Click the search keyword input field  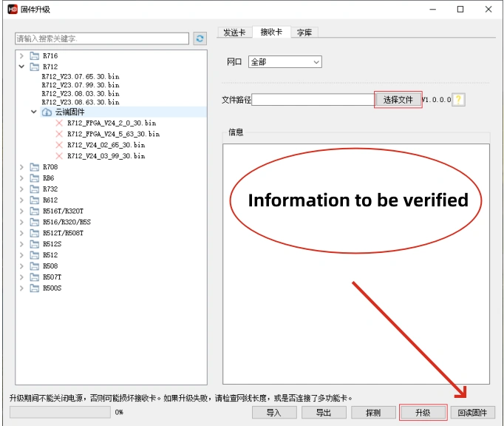pos(102,38)
